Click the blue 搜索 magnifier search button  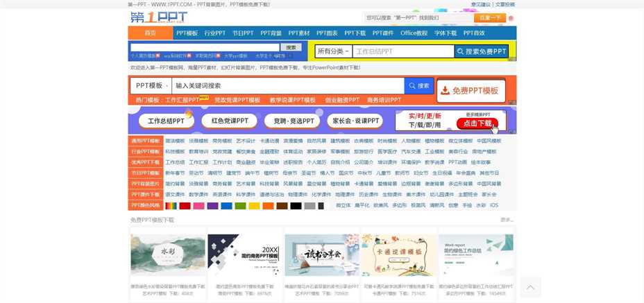point(418,86)
